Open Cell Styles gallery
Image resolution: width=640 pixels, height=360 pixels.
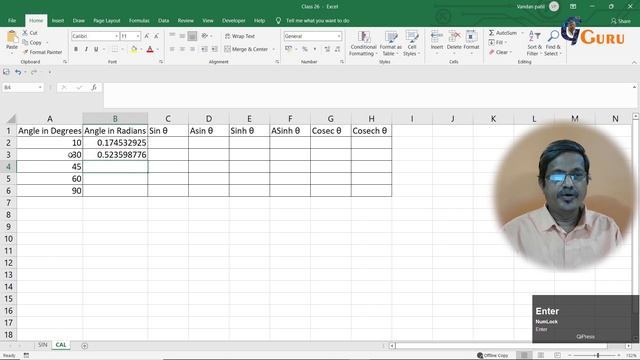[411, 44]
